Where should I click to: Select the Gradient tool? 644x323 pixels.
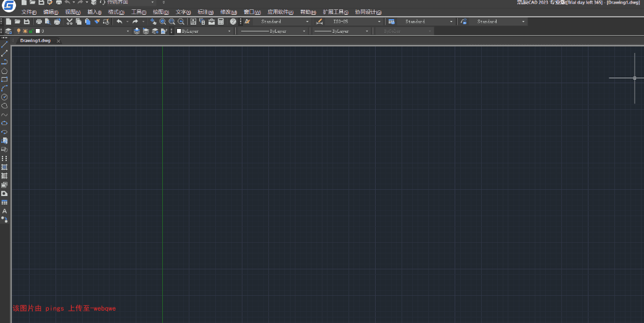coord(4,176)
